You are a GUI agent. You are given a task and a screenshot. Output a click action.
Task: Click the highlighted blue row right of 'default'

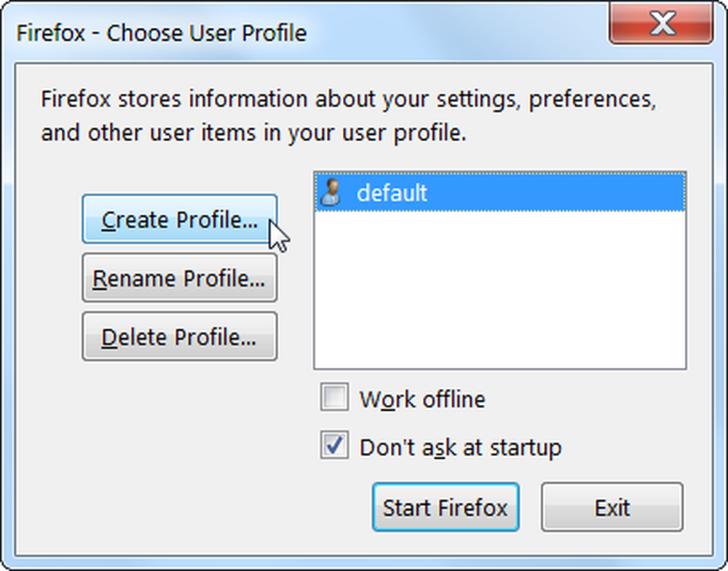pos(556,192)
